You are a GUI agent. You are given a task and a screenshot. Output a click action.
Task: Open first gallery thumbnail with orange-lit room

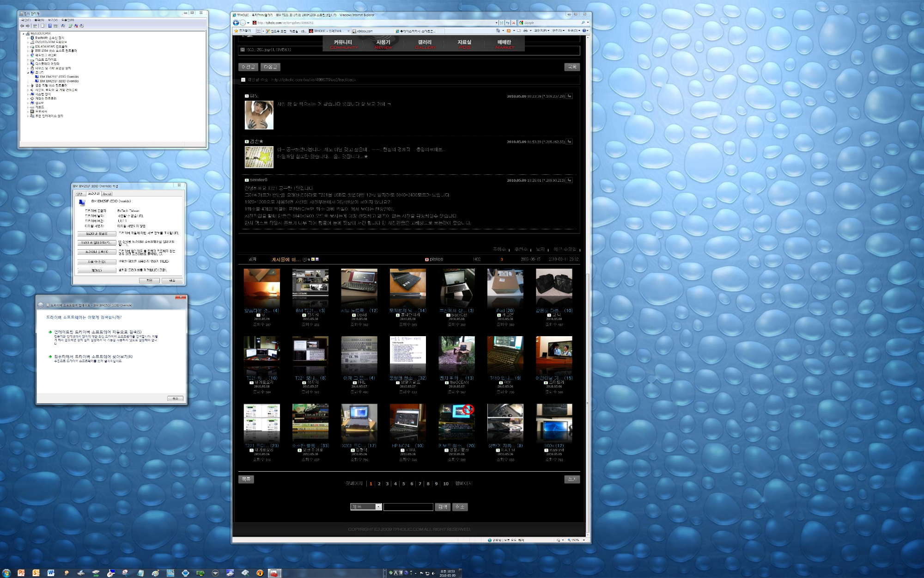(261, 289)
